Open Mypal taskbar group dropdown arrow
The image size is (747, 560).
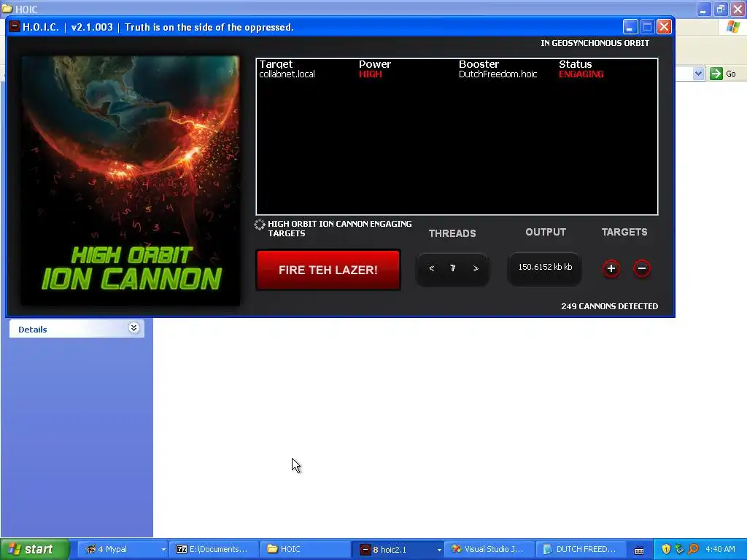[163, 550]
